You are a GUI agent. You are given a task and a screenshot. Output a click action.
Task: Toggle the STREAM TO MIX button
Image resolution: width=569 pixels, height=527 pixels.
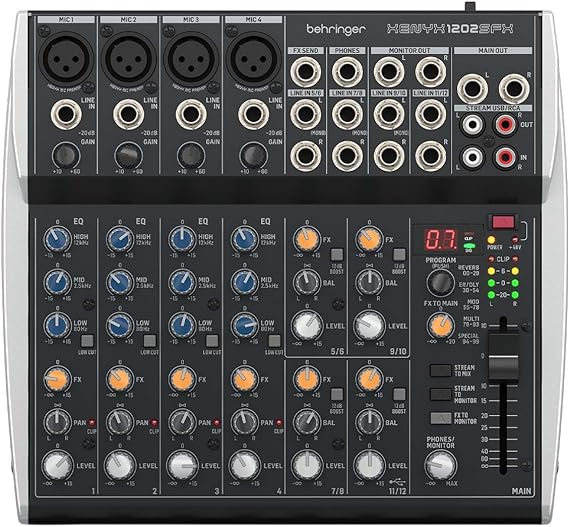441,370
